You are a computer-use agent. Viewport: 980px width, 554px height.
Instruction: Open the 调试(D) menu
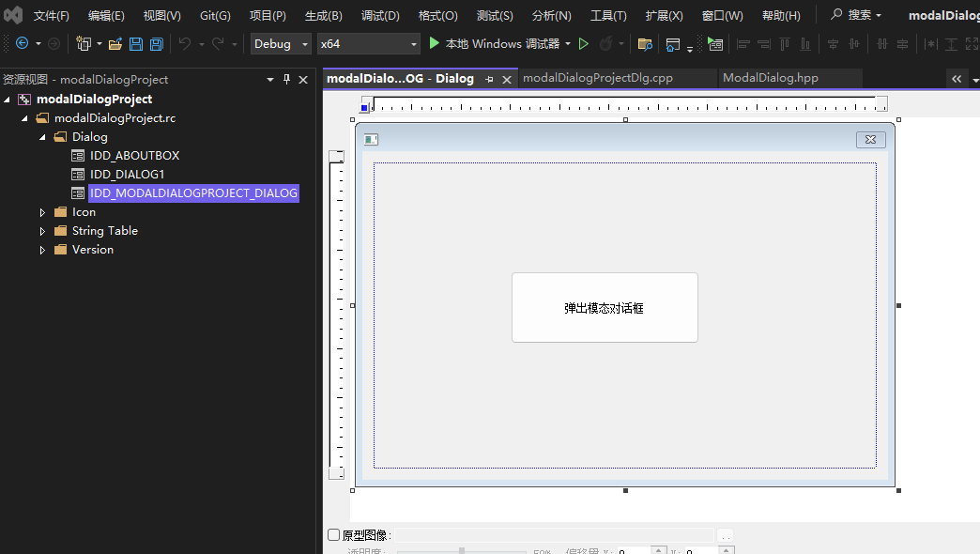pyautogui.click(x=380, y=15)
